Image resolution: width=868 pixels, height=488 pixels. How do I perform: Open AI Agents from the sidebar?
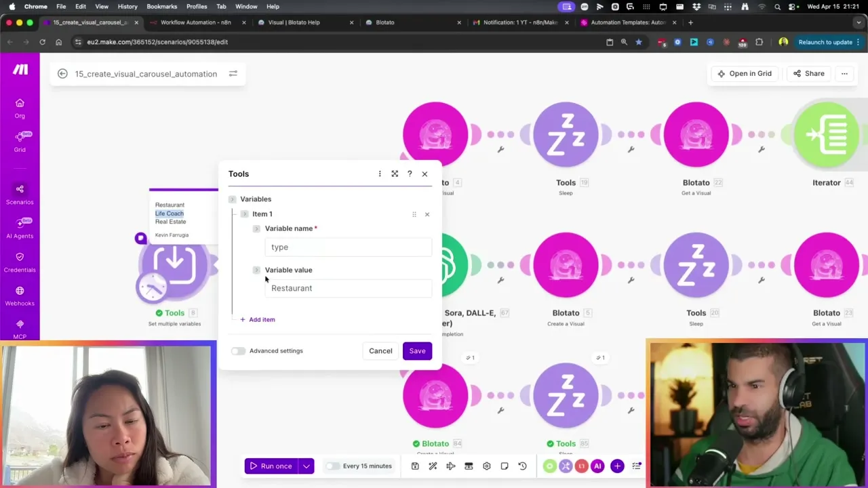point(20,228)
